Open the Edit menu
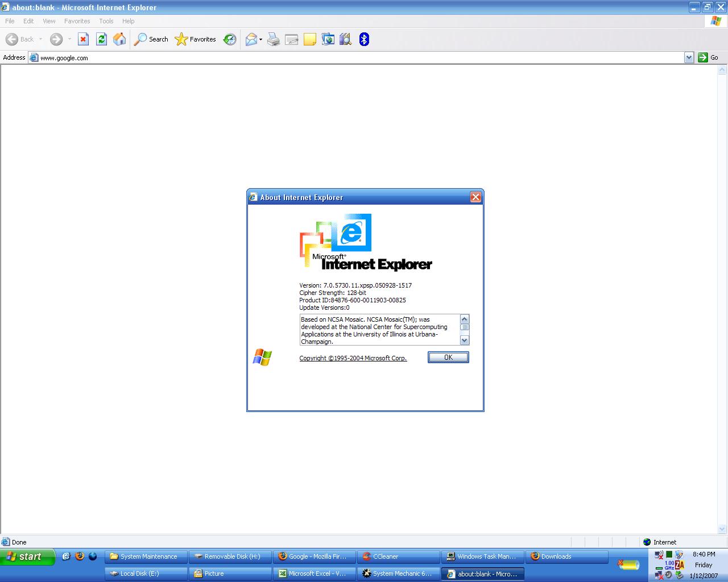 click(28, 21)
